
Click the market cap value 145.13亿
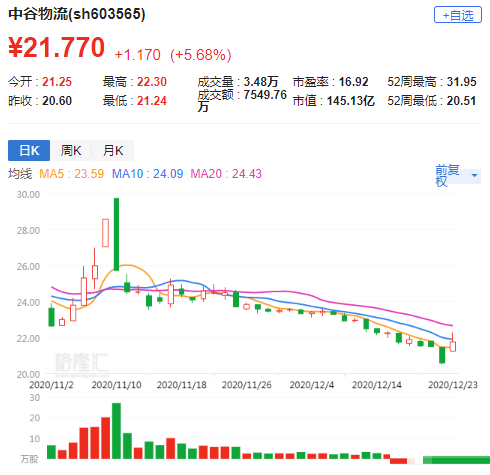(x=351, y=101)
